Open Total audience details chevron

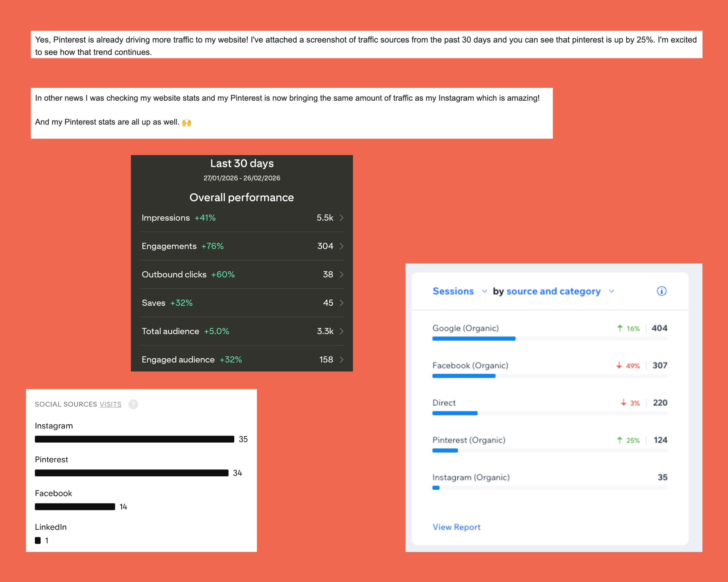pos(342,331)
